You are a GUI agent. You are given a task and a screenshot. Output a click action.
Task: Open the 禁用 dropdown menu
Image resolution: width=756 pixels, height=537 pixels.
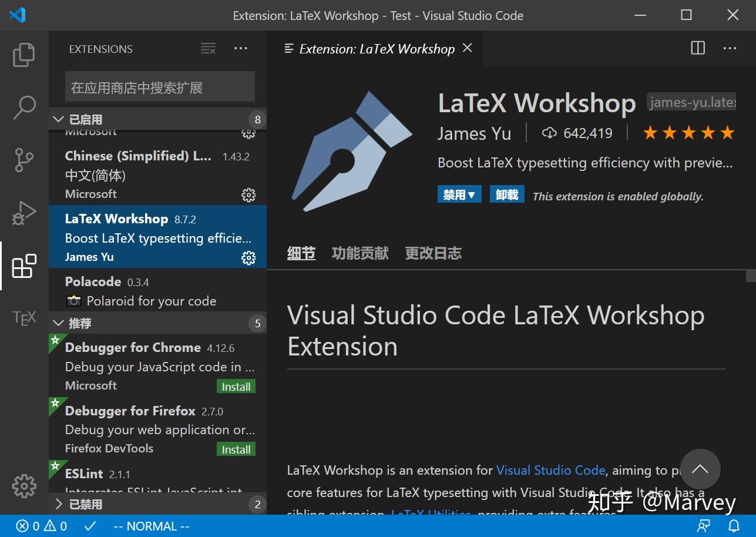tap(459, 194)
